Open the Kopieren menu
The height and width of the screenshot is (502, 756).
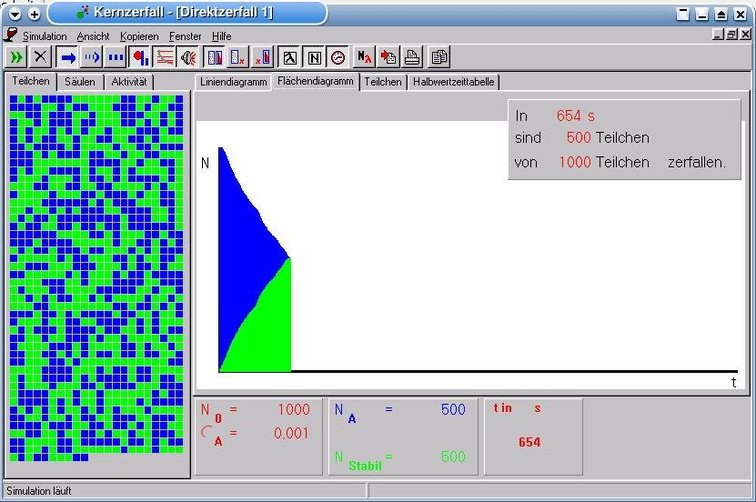(x=139, y=36)
